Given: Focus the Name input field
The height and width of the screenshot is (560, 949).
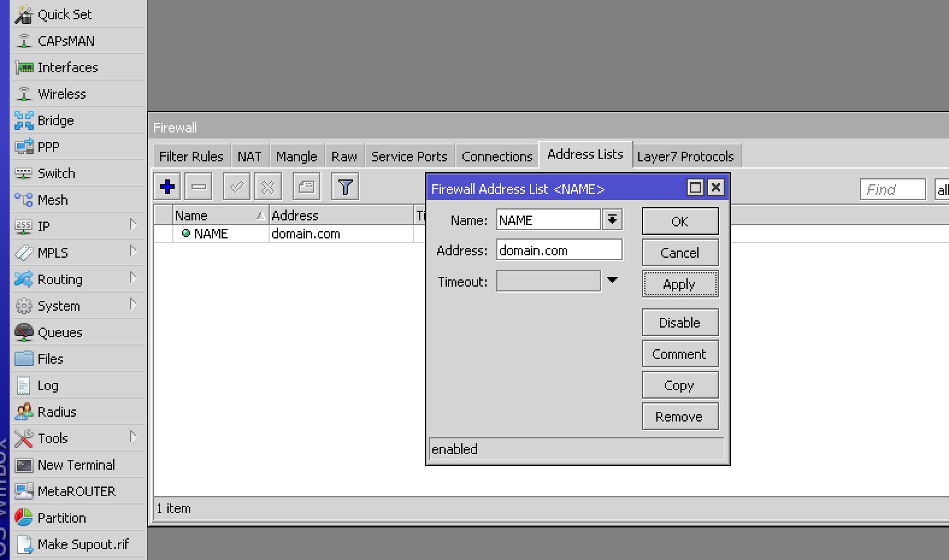Looking at the screenshot, I should point(548,220).
